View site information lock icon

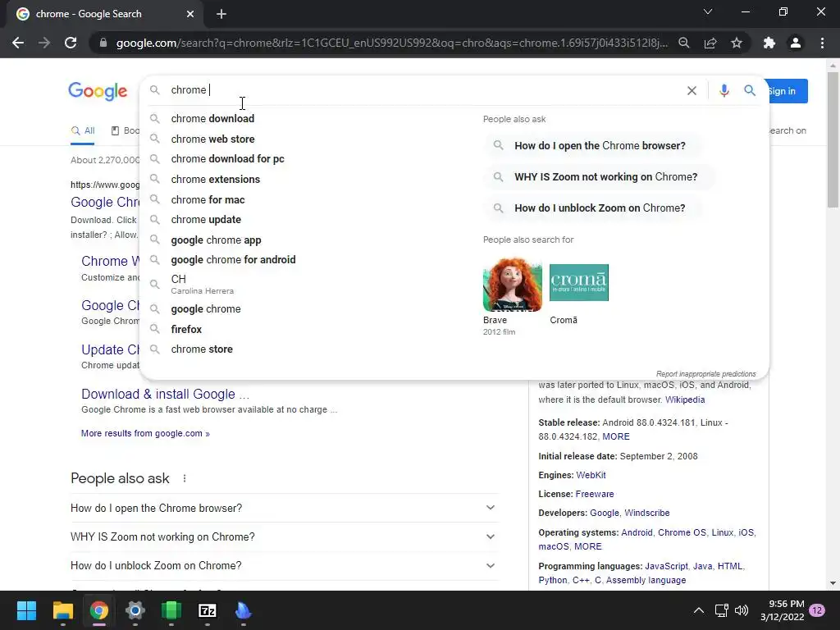coord(103,43)
